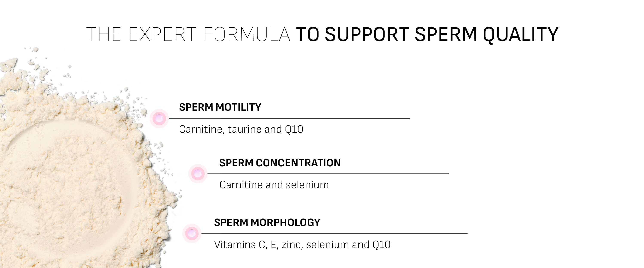This screenshot has height=268, width=644.
Task: Click the divider line under Sperm Morphology
Action: point(334,233)
